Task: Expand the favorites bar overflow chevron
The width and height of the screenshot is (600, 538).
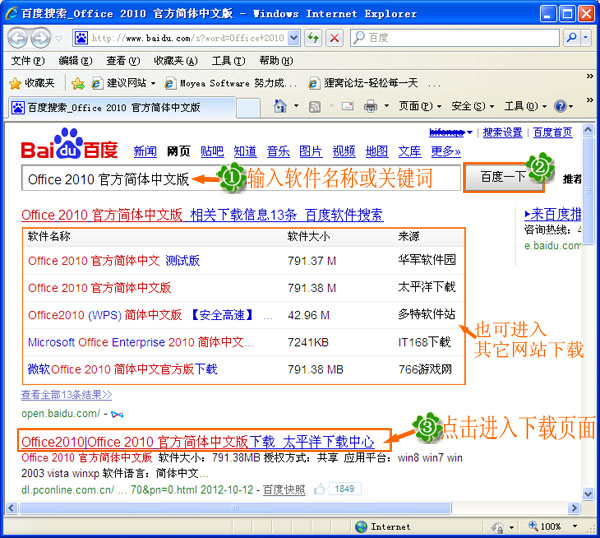Action: [590, 77]
